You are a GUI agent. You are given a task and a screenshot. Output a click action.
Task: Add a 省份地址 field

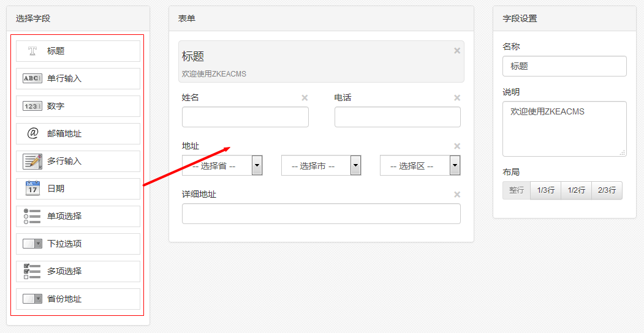click(78, 299)
